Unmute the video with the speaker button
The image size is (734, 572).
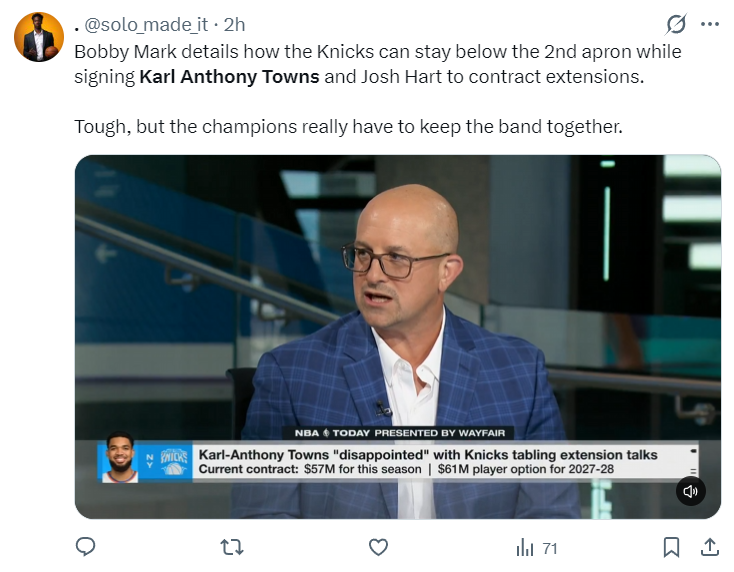(690, 491)
